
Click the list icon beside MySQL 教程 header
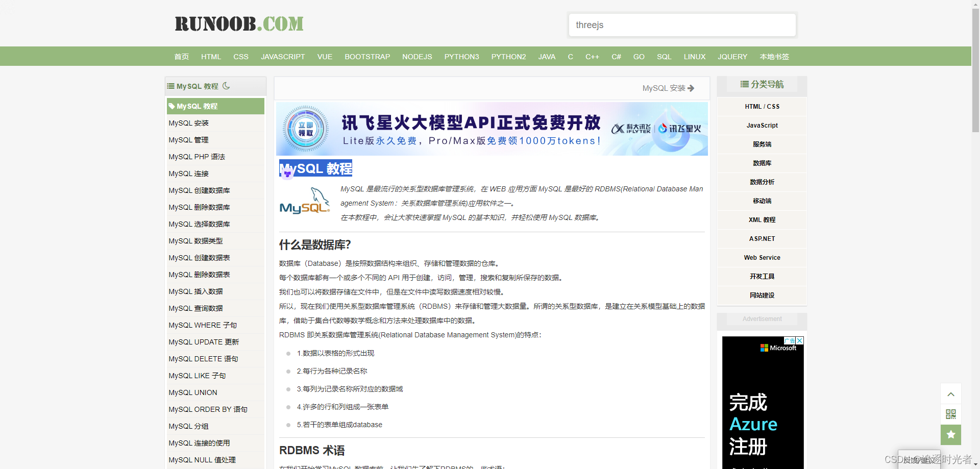(170, 86)
